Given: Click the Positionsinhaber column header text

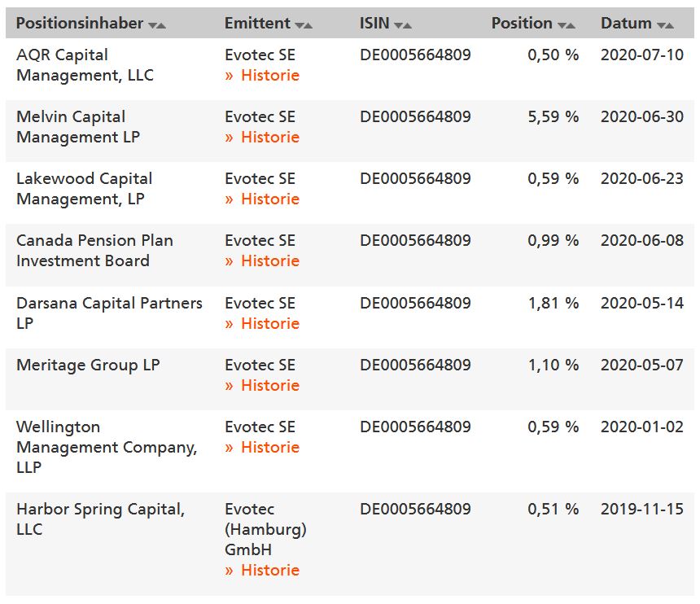Looking at the screenshot, I should (80, 24).
